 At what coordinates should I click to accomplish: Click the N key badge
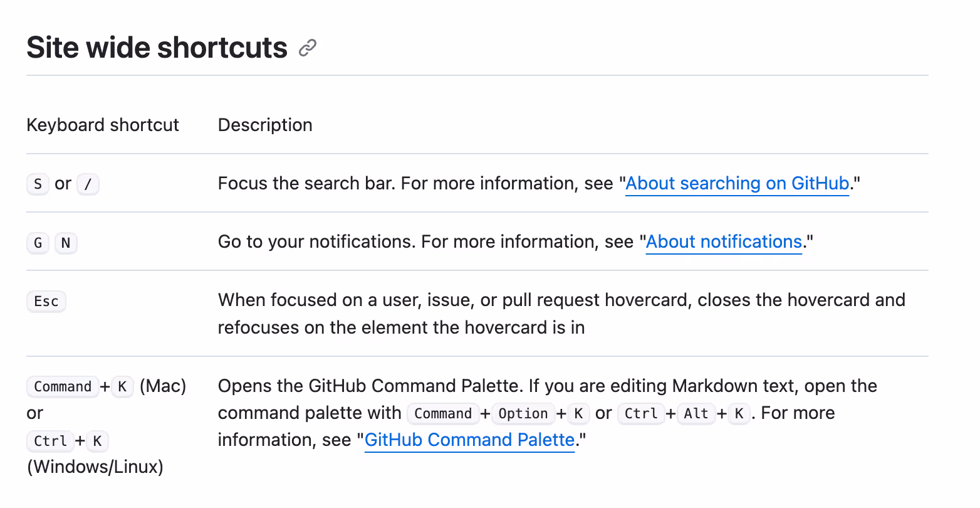coord(66,243)
